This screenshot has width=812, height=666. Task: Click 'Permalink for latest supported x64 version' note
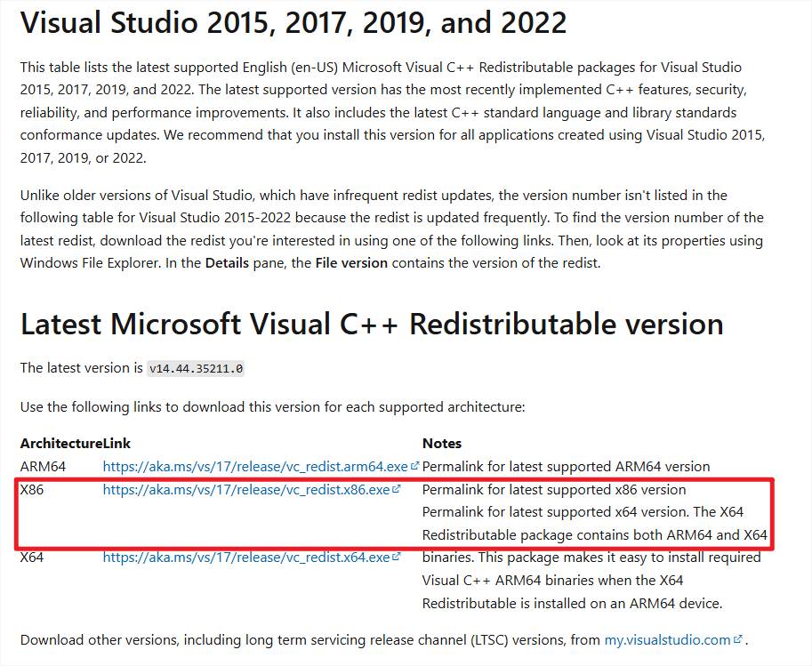click(x=556, y=511)
